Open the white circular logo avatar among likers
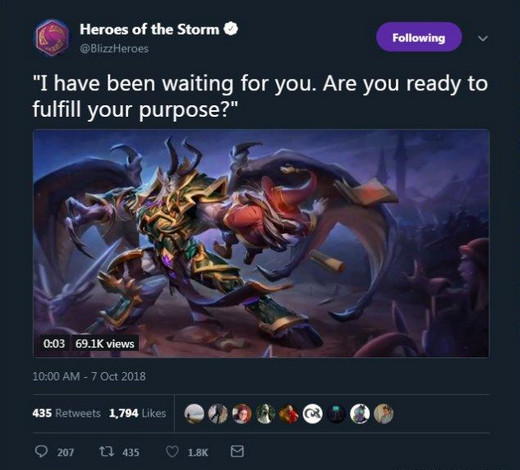This screenshot has width=520, height=470. coord(312,414)
